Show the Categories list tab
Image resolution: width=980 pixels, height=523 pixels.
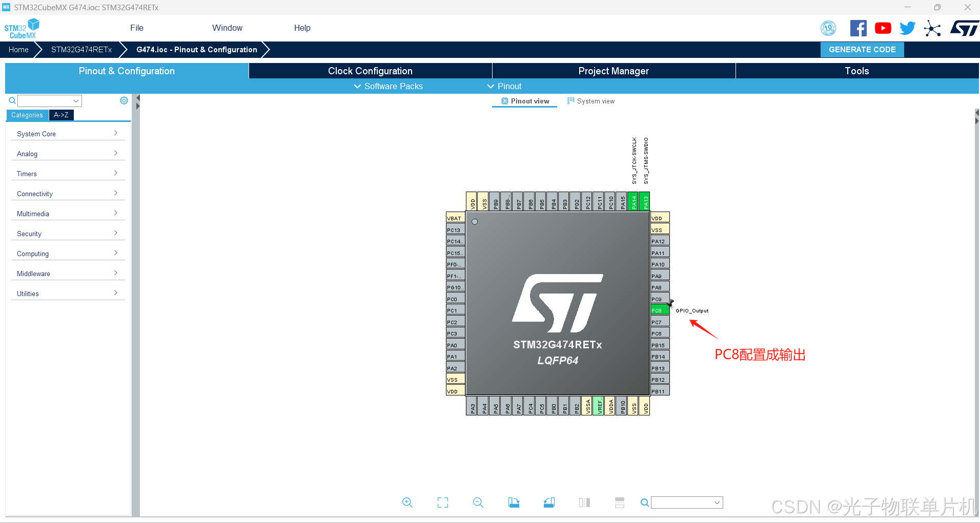click(27, 115)
